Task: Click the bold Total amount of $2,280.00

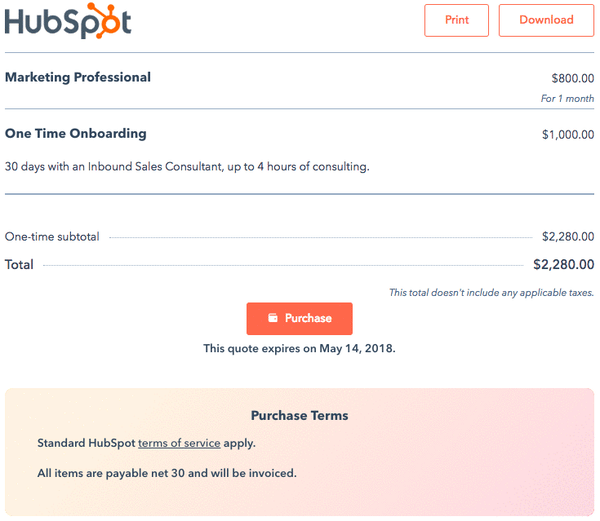Action: click(564, 265)
